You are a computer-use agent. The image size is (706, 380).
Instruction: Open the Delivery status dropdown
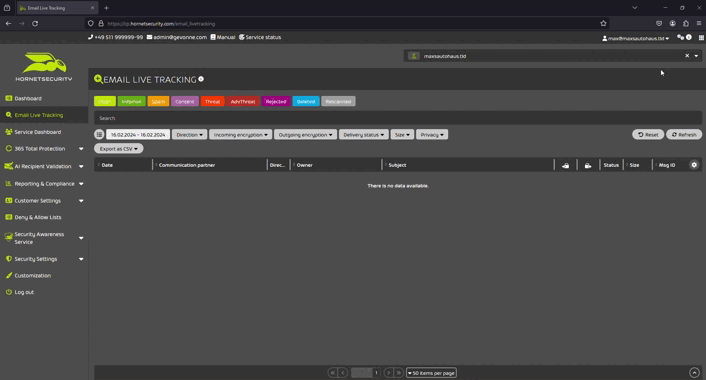pyautogui.click(x=364, y=135)
